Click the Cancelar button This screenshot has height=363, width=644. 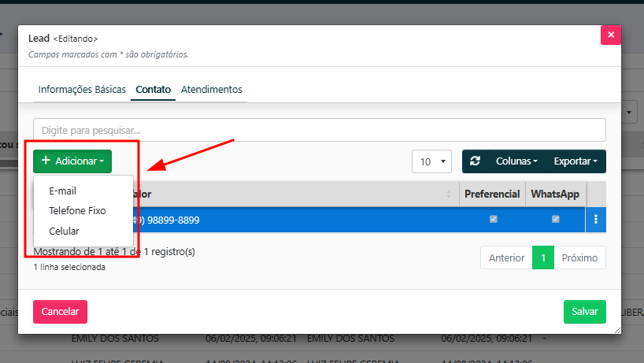point(60,312)
